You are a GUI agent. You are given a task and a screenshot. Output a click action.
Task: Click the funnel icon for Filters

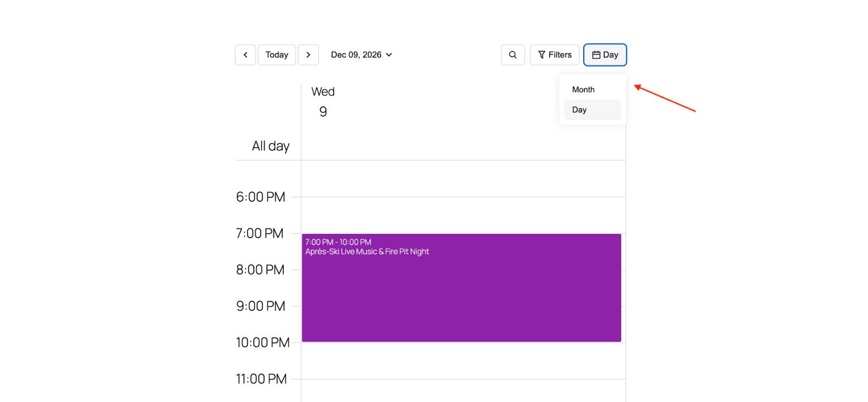click(x=541, y=55)
